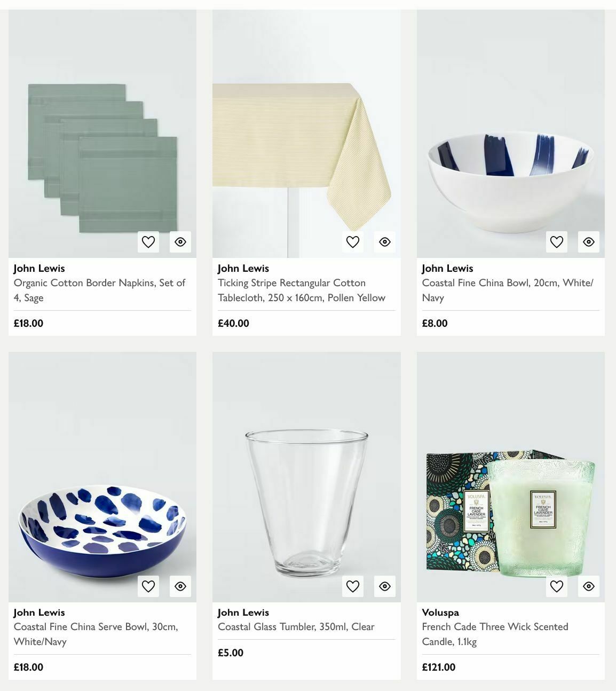
Task: Toggle wishlist heart on Coastal Fine China Bowl
Action: coord(556,242)
